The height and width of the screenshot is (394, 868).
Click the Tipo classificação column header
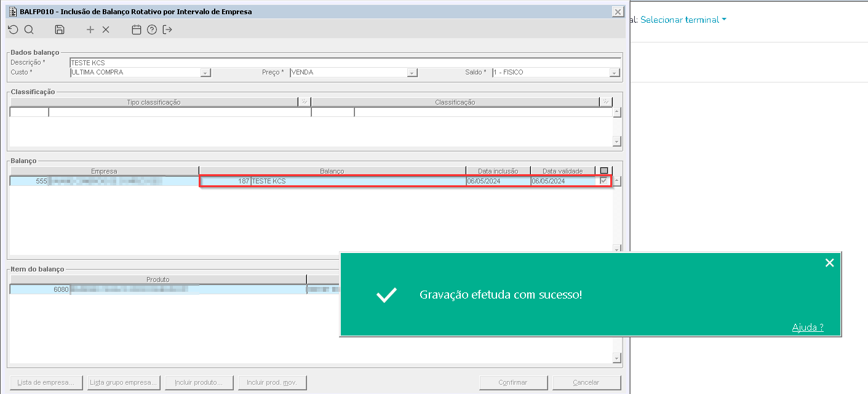coord(154,102)
